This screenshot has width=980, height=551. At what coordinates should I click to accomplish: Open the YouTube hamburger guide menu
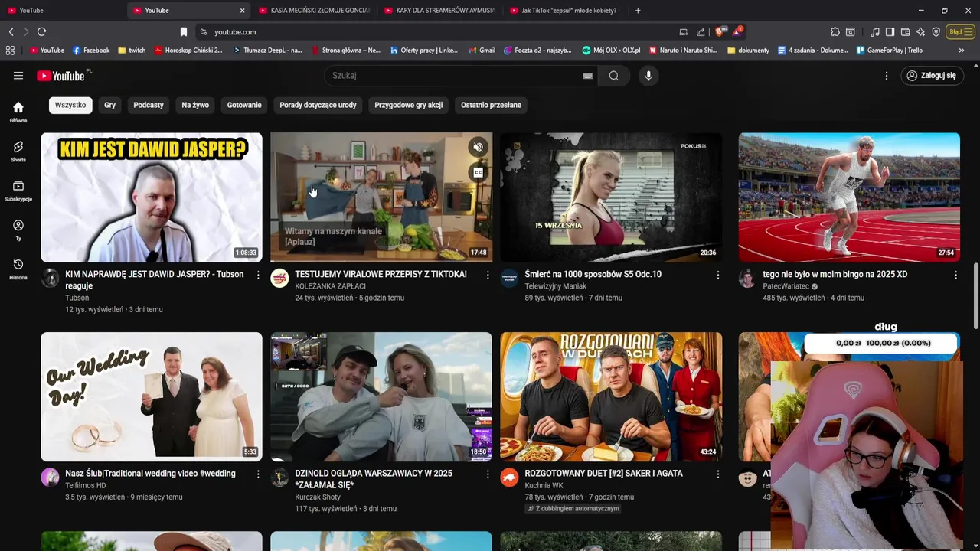18,76
